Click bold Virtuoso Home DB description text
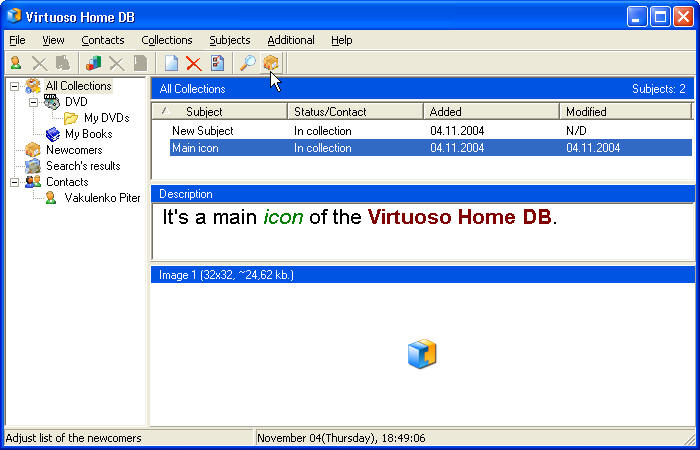 [x=460, y=217]
